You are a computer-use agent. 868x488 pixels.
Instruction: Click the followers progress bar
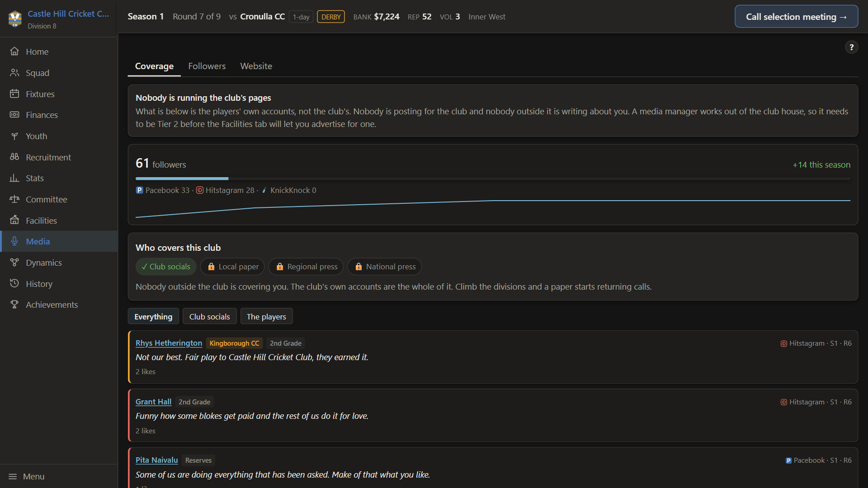click(493, 178)
